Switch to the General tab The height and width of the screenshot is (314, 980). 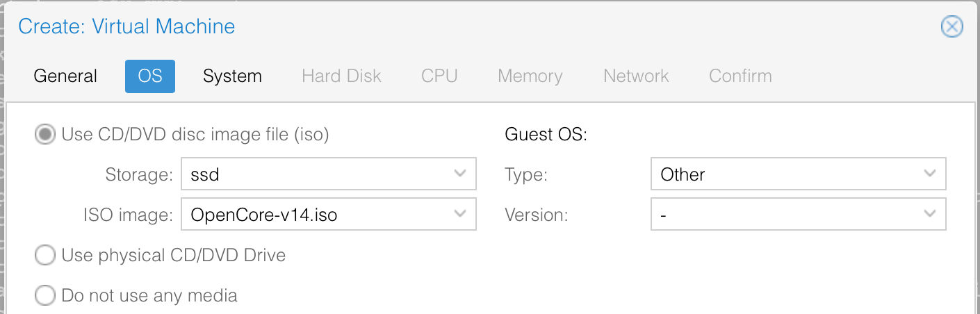tap(65, 76)
